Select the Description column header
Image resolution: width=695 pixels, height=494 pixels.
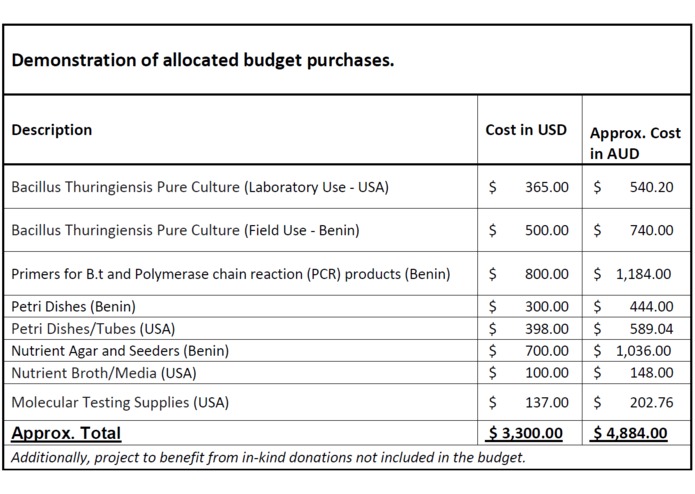(51, 130)
